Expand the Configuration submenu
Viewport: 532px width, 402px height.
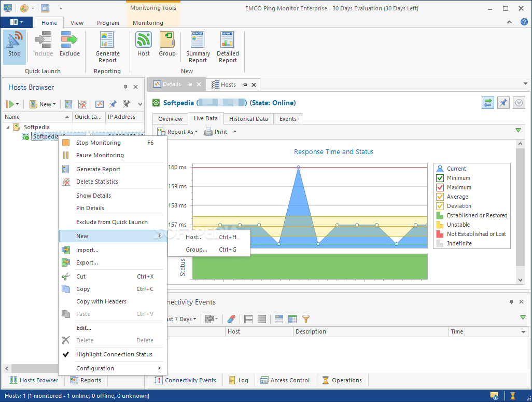coord(113,368)
